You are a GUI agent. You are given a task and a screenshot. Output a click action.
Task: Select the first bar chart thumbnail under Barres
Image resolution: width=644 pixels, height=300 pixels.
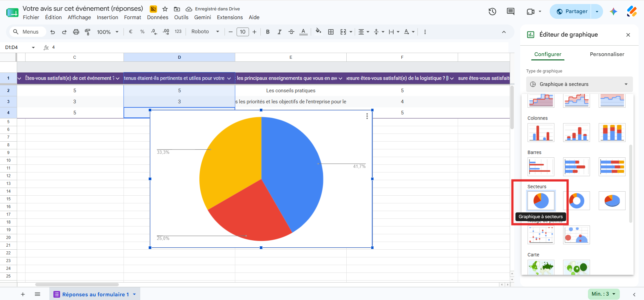point(541,167)
